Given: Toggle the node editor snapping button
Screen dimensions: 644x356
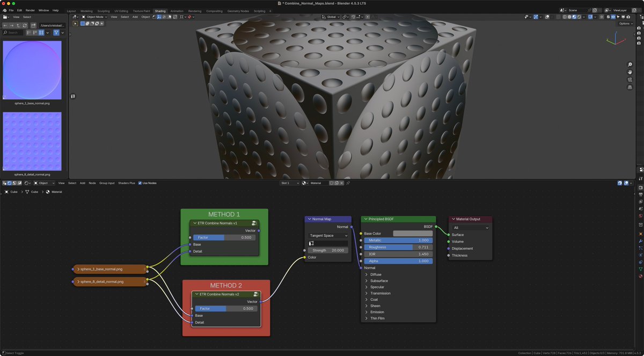Looking at the screenshot, I should (620, 183).
